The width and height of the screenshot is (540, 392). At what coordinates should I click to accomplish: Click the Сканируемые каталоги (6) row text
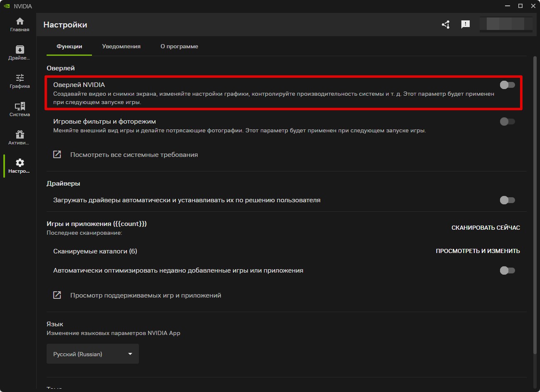(95, 251)
